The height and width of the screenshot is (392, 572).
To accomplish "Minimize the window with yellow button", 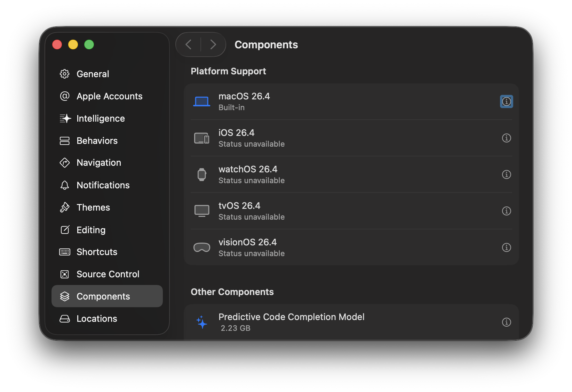I will tap(73, 44).
